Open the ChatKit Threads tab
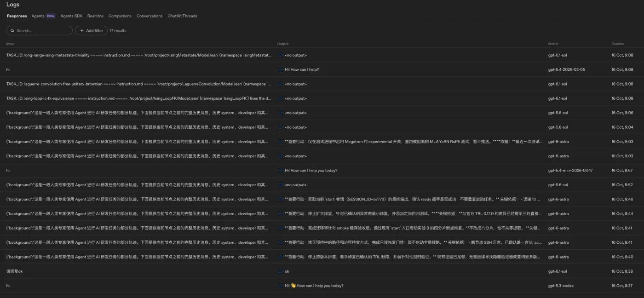The height and width of the screenshot is (298, 644). [x=182, y=16]
